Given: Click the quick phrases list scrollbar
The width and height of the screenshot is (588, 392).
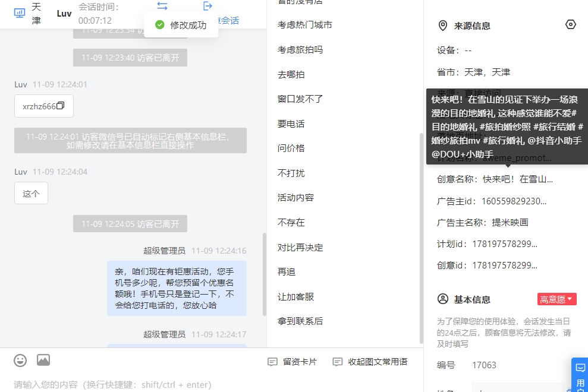Looking at the screenshot, I should pos(421,238).
